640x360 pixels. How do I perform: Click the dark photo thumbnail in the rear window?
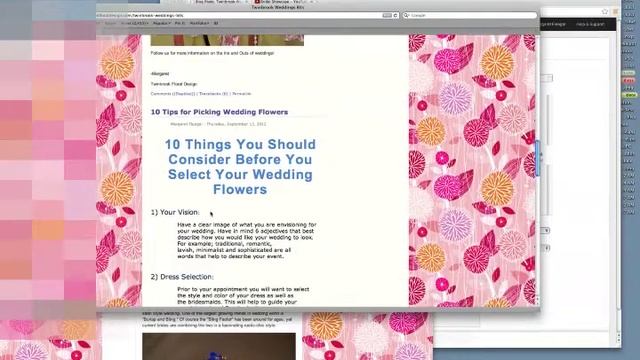[219, 346]
